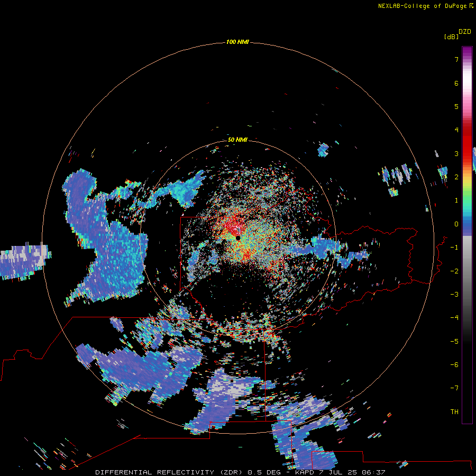Image resolution: width=476 pixels, height=476 pixels.
Task: Click the positive 6 scale value
Action: 456,83
